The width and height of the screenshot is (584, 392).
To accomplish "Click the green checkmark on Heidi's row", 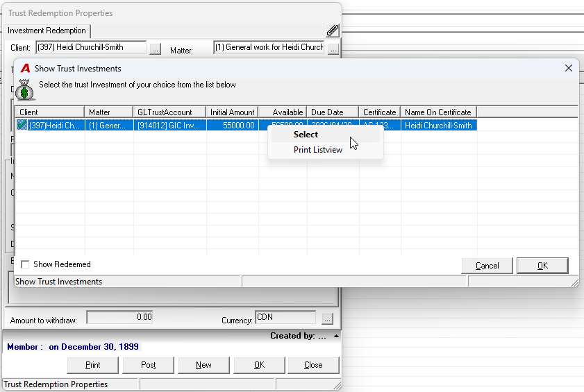I will (22, 125).
